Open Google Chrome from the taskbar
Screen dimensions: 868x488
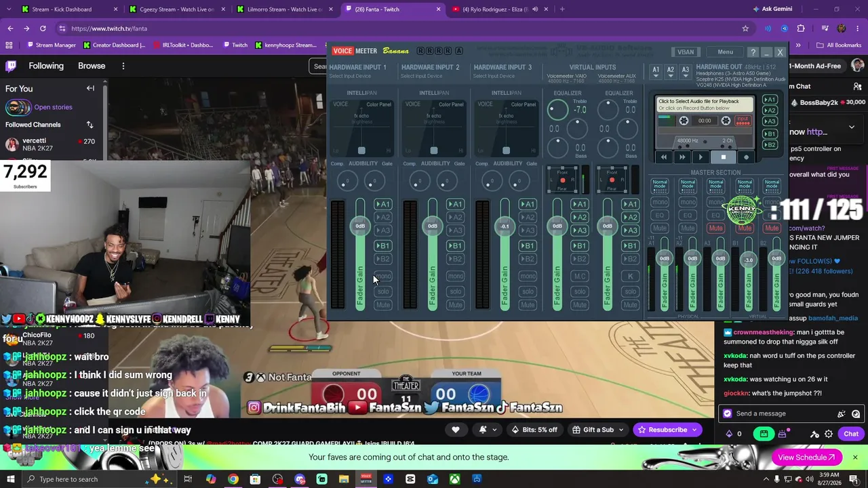point(233,479)
